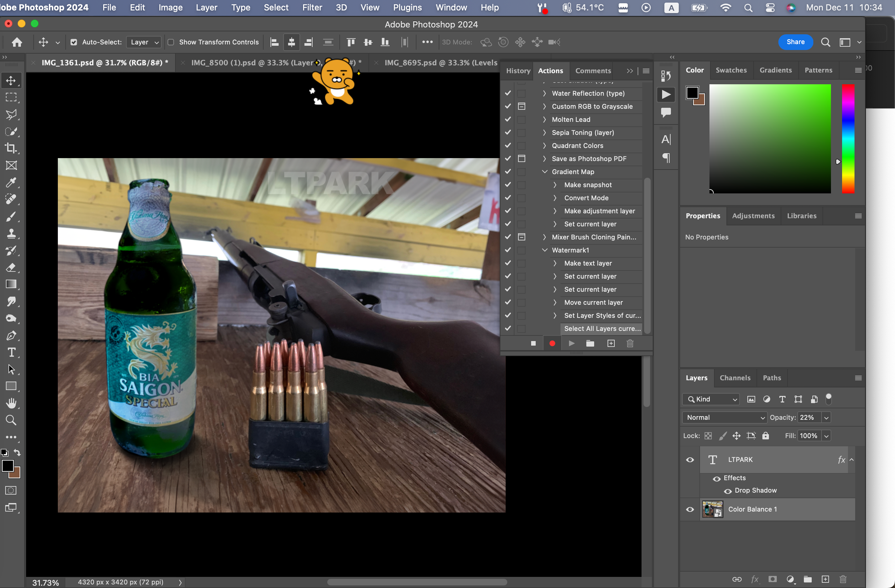Click the Create New Set folder icon

590,344
